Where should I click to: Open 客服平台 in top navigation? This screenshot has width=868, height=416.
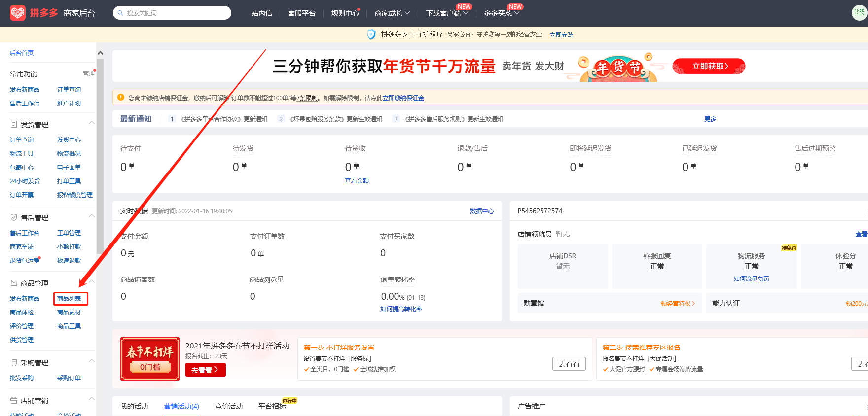[302, 13]
